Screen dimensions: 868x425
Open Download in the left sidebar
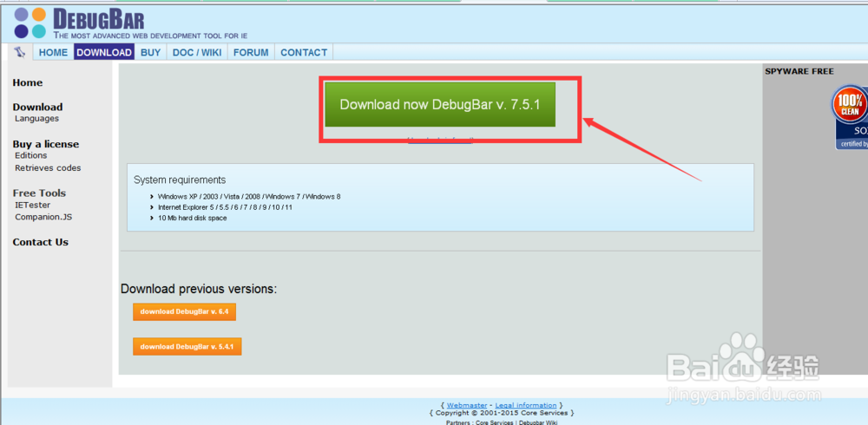coord(37,107)
